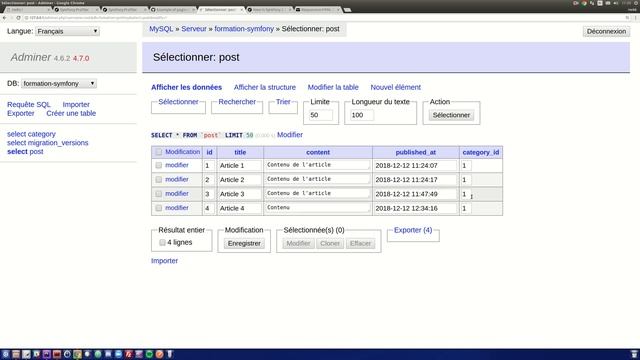Open the trash icon in the bottom panel

pyautogui.click(x=634, y=354)
